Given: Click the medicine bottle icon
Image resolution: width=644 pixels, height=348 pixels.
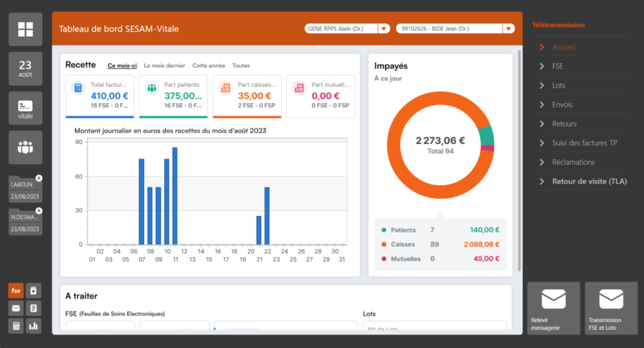Looking at the screenshot, I should (33, 290).
